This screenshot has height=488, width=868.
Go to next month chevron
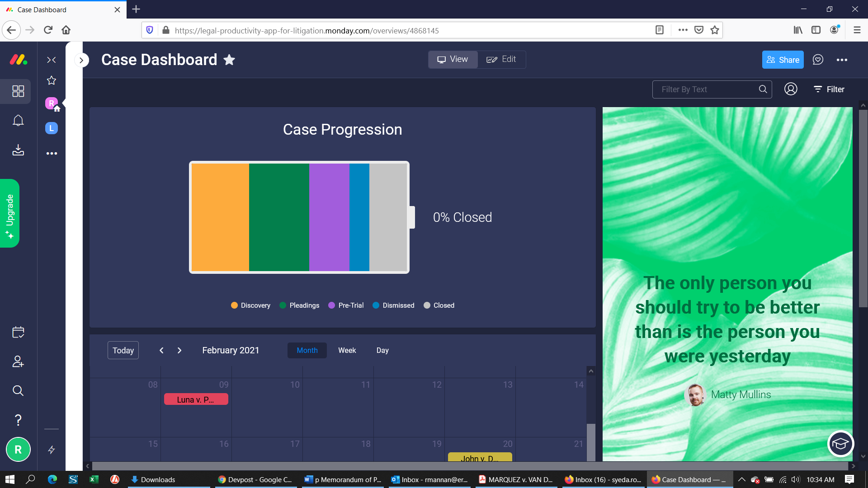pos(179,350)
